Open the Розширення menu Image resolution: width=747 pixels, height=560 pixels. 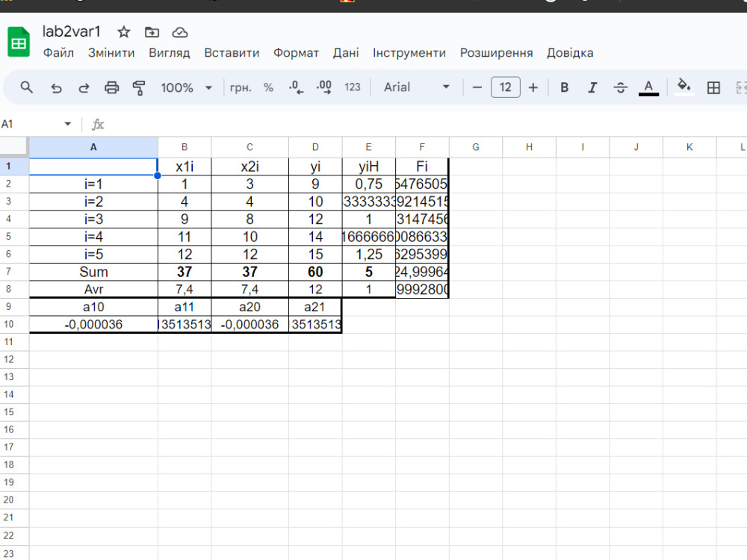496,53
